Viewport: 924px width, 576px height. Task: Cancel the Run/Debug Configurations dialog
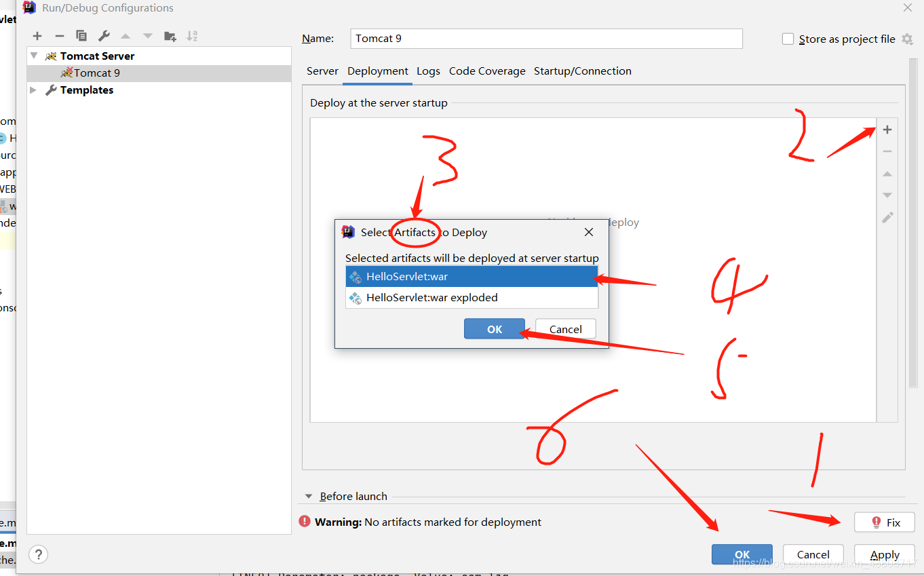[813, 554]
